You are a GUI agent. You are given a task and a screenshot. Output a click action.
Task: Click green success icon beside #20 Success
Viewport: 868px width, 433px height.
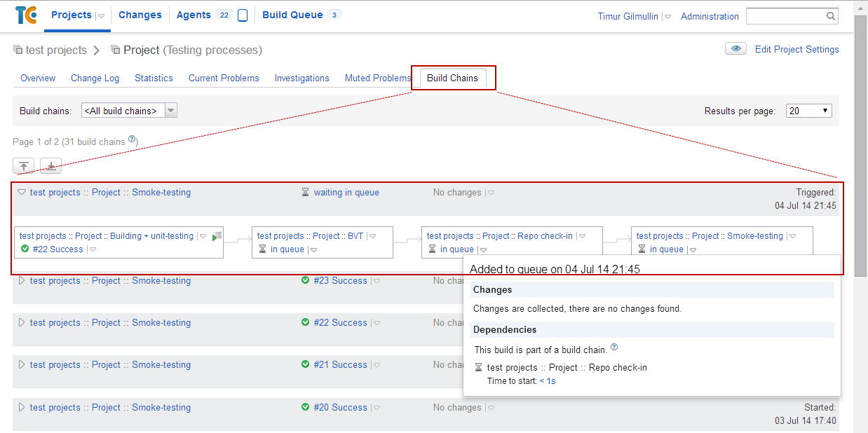[305, 407]
